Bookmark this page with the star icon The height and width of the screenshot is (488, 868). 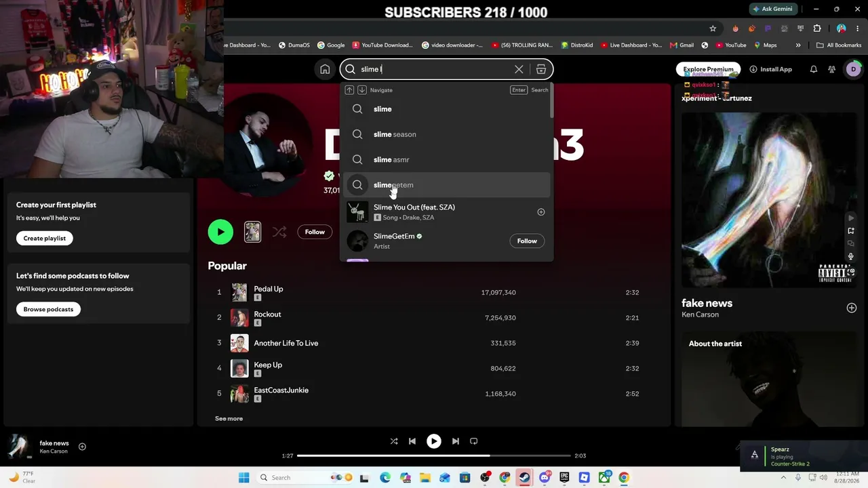click(x=713, y=28)
